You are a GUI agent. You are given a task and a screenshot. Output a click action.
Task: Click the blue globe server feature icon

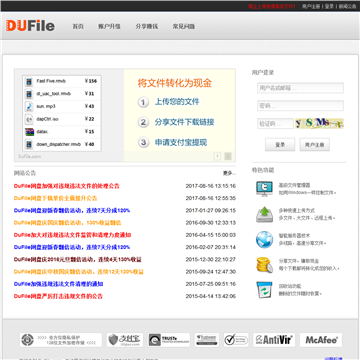264,239
